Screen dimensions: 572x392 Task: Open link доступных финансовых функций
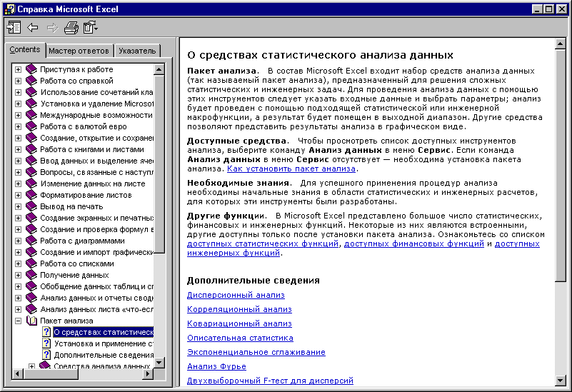pyautogui.click(x=414, y=243)
